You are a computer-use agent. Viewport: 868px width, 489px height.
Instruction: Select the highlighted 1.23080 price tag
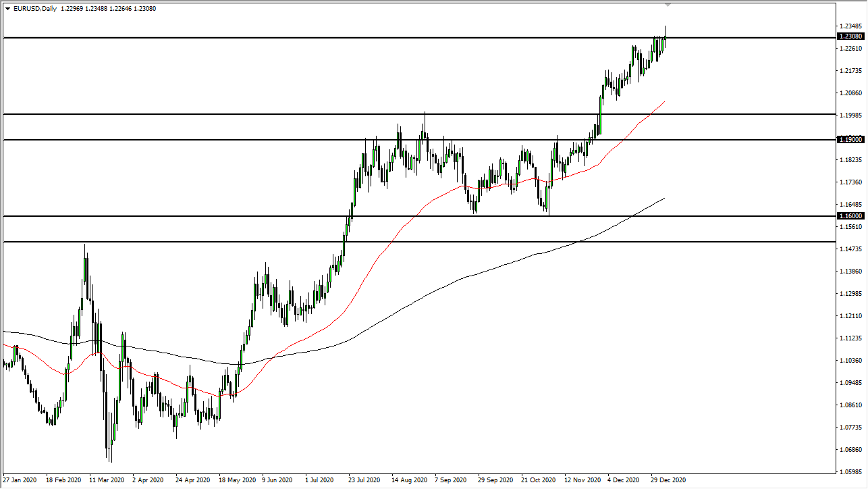click(849, 37)
